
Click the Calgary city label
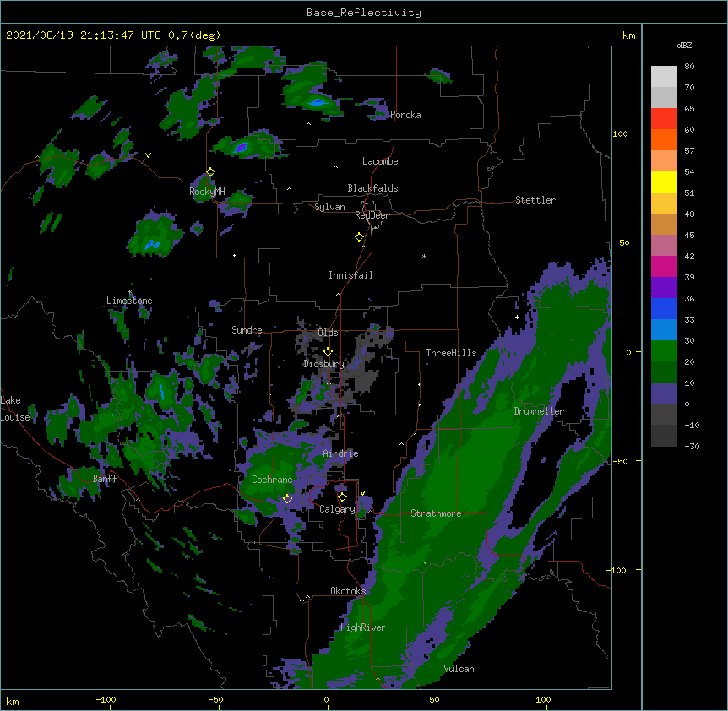point(337,509)
